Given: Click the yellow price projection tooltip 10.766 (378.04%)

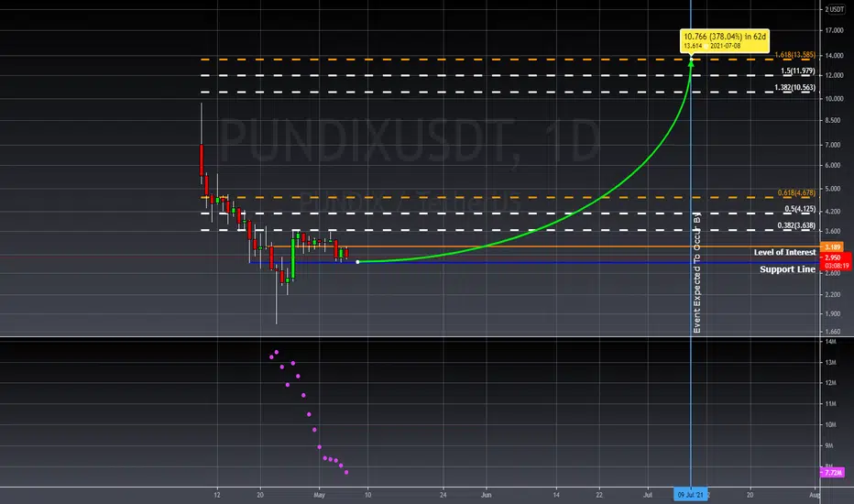Looking at the screenshot, I should tap(725, 41).
